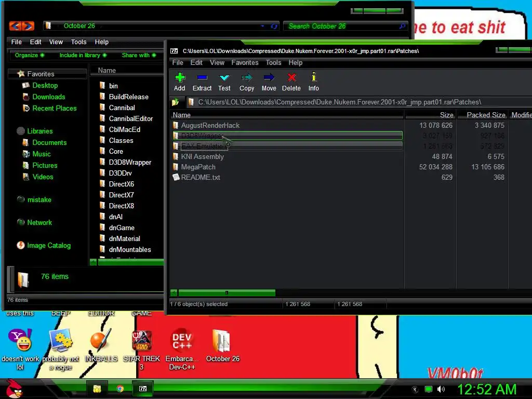Show hidden tray icons arrow
The width and height of the screenshot is (532, 399).
point(415,389)
